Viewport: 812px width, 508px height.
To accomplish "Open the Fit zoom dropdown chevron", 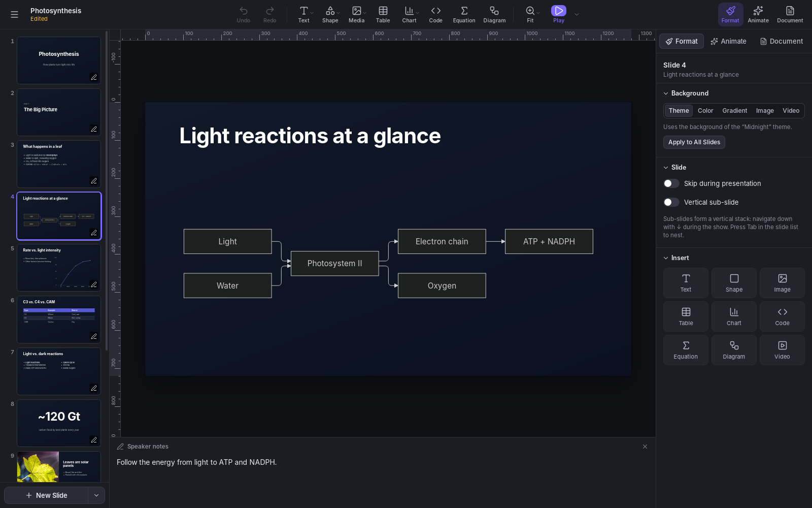I will coord(538,12).
